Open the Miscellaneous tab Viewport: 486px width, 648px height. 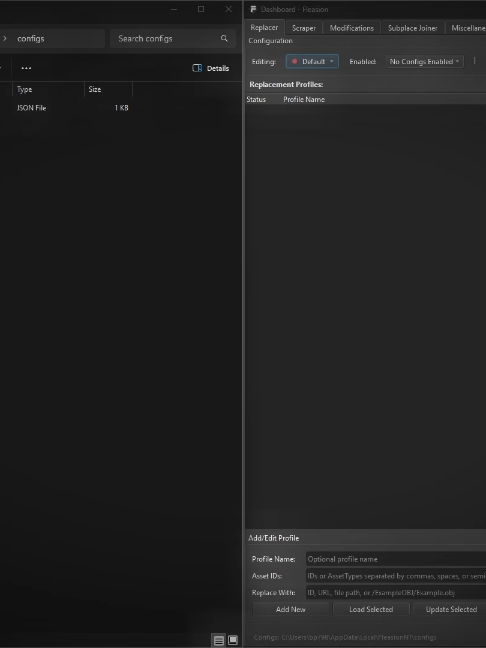[x=467, y=28]
